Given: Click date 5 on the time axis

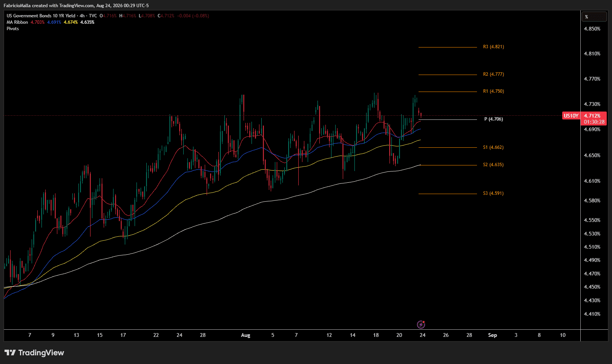Looking at the screenshot, I should pos(273,335).
